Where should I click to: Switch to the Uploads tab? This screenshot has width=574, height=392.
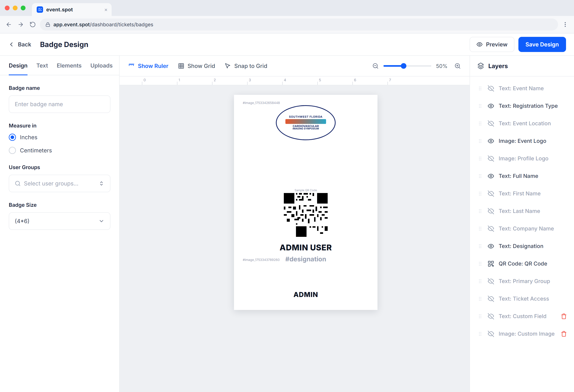click(101, 66)
